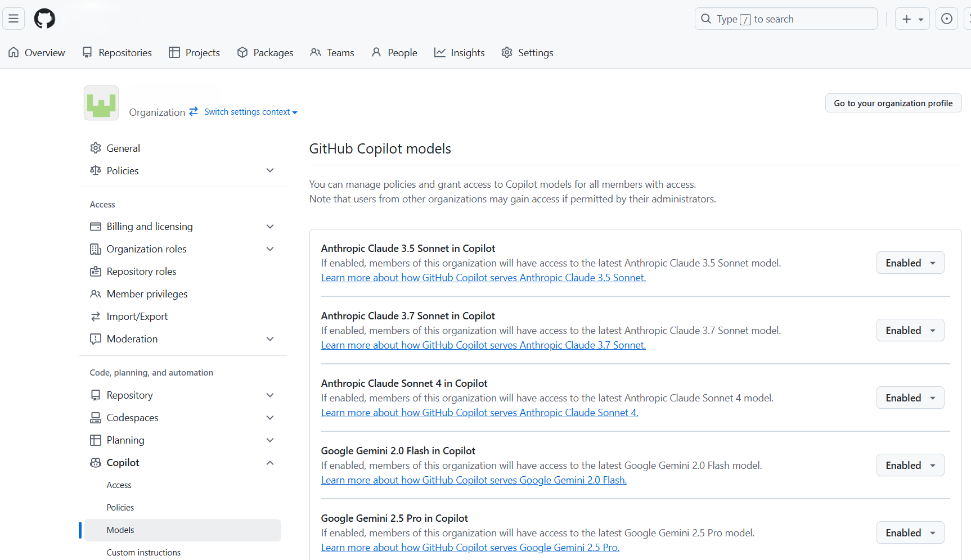Viewport: 971px width, 560px height.
Task: Click the Policies scale icon
Action: coord(96,170)
